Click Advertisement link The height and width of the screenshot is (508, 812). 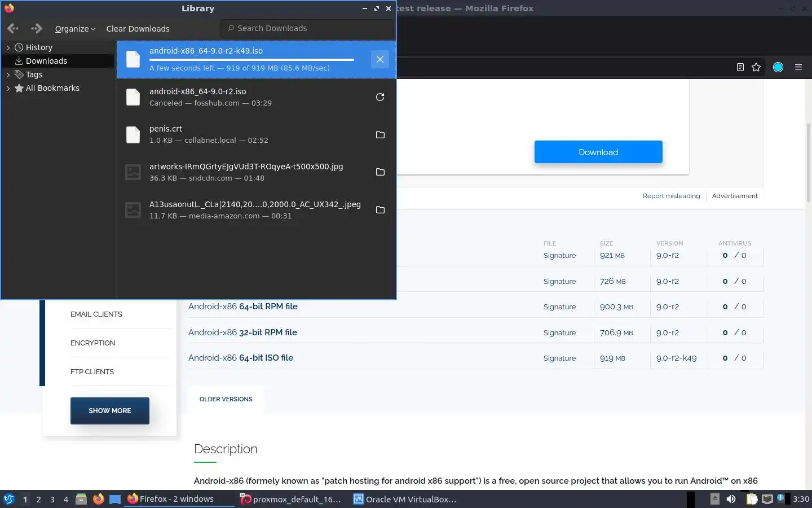pos(735,196)
